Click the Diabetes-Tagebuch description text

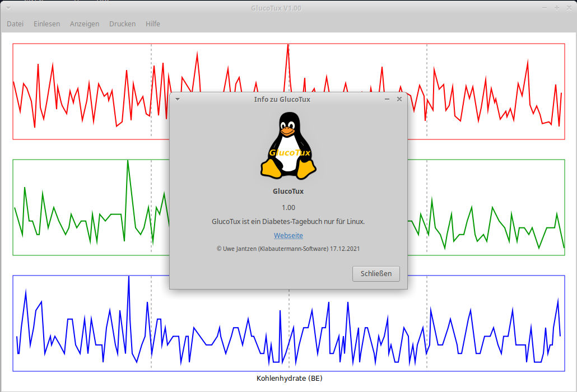click(x=288, y=222)
